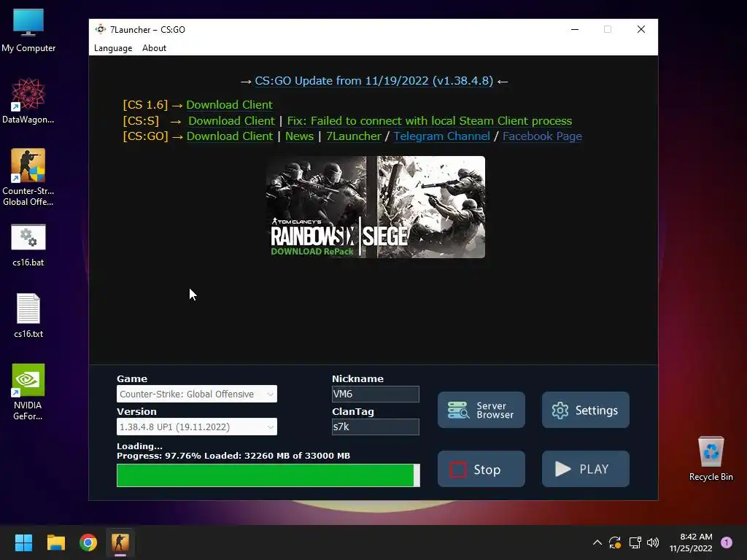Click the PLAY button
The image size is (747, 560).
click(x=586, y=469)
